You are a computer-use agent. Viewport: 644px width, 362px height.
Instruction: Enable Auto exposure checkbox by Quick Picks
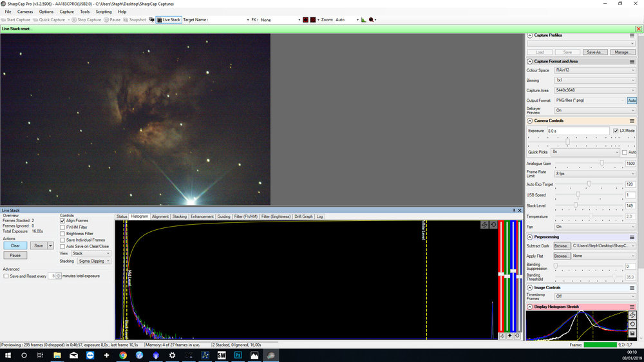tap(624, 152)
